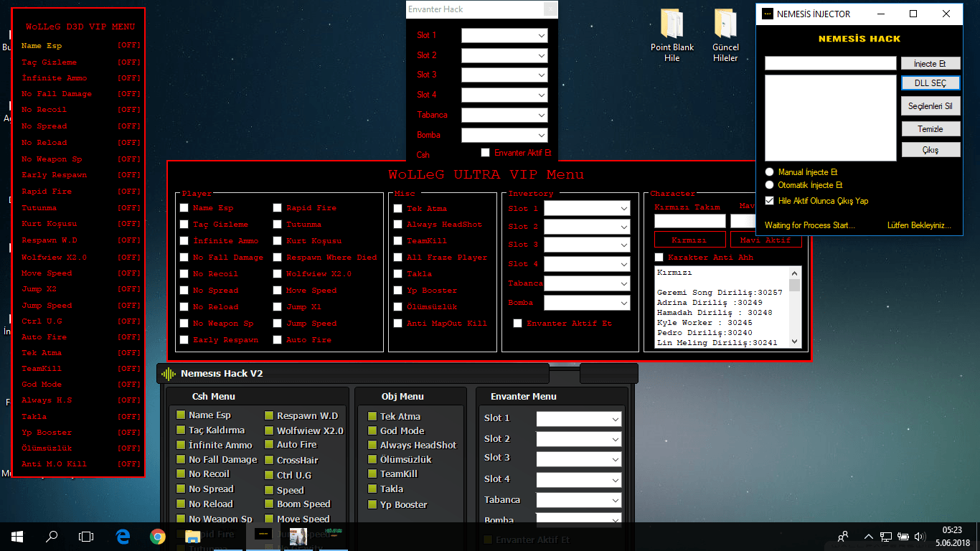Click empty DLL list box in injector
The height and width of the screenshot is (551, 980).
(x=831, y=118)
